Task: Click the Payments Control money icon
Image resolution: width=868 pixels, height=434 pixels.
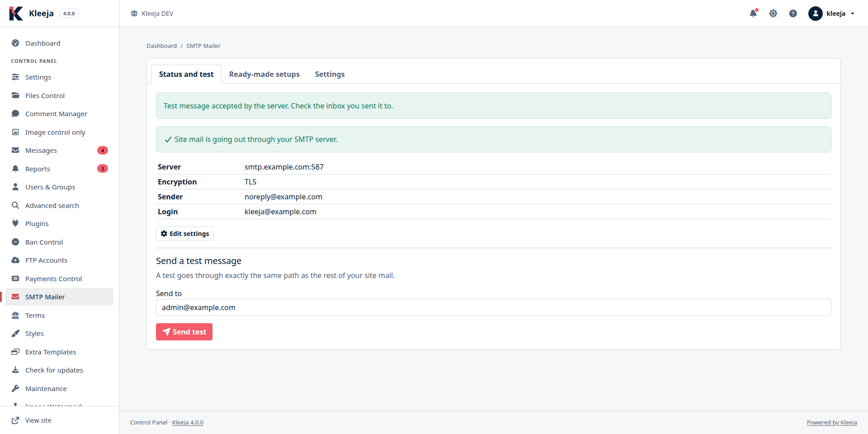Action: [15, 278]
